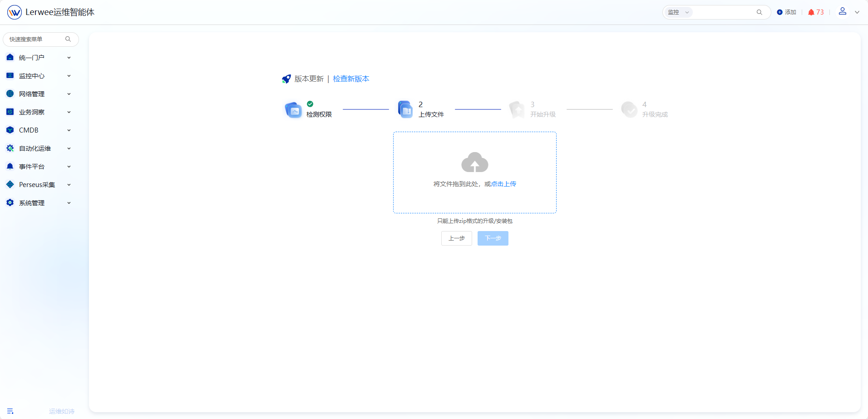Screen dimensions: 868x419
Task: Open the red alarm bell notifications
Action: pyautogui.click(x=811, y=12)
